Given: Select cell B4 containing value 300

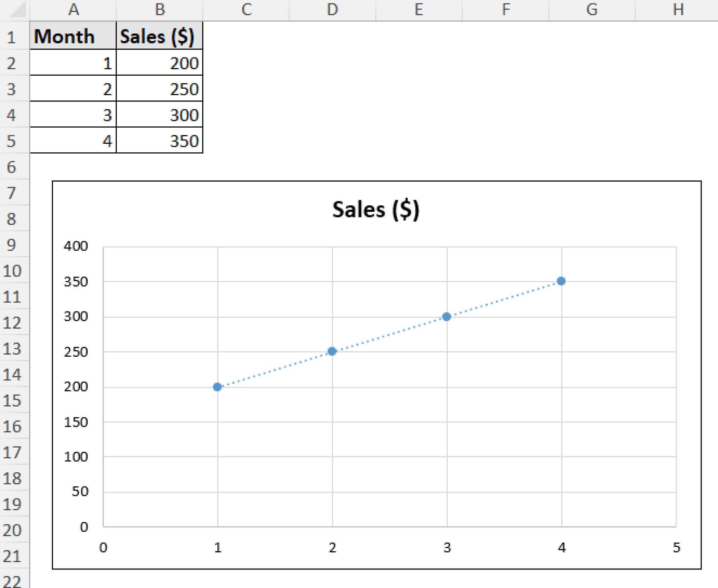Looking at the screenshot, I should (x=160, y=115).
